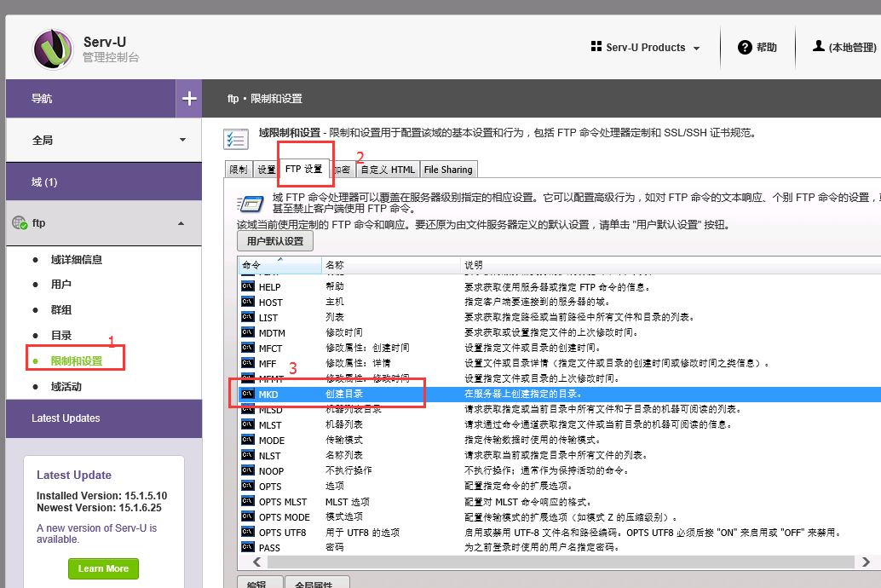
Task: Open the 加密 tab
Action: coord(343,170)
